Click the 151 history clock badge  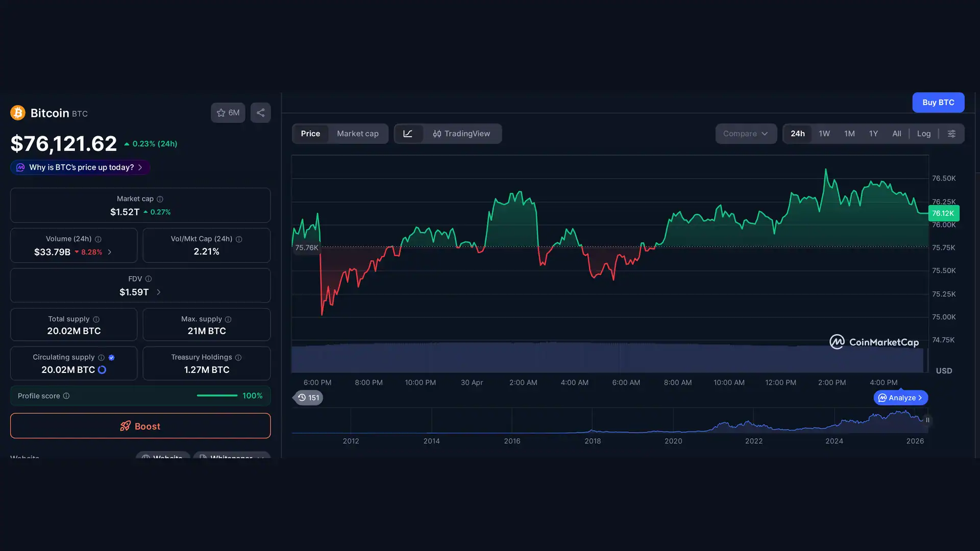coord(308,397)
